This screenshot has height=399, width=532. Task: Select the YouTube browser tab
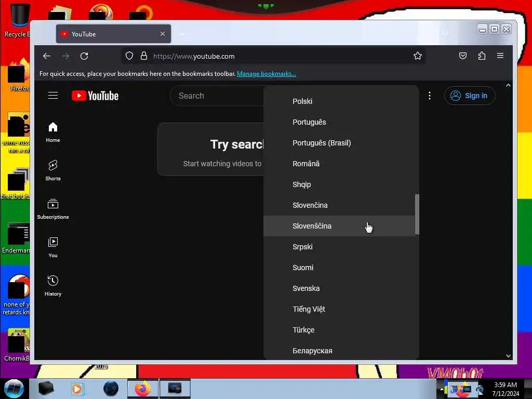point(113,34)
